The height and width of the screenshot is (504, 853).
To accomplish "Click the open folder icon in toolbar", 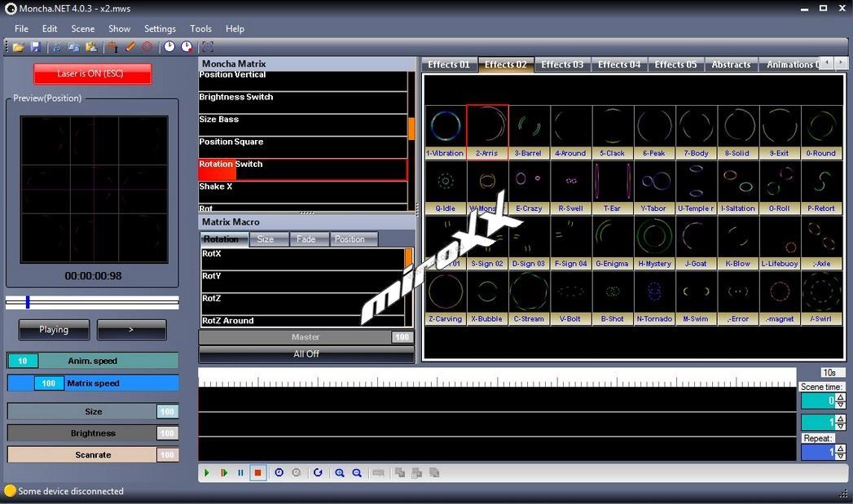I will pos(18,47).
